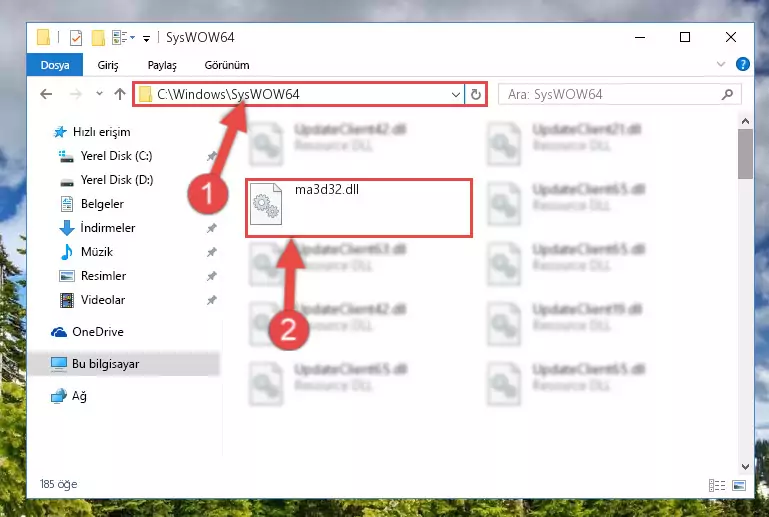Click the 185 öğe status text
This screenshot has height=517, width=769.
(58, 485)
